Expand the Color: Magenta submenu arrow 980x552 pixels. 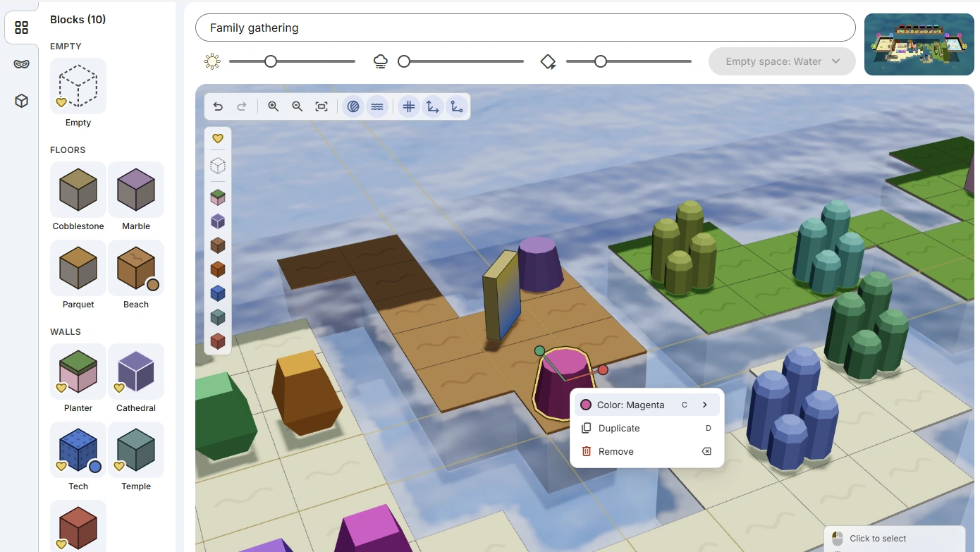pyautogui.click(x=704, y=405)
